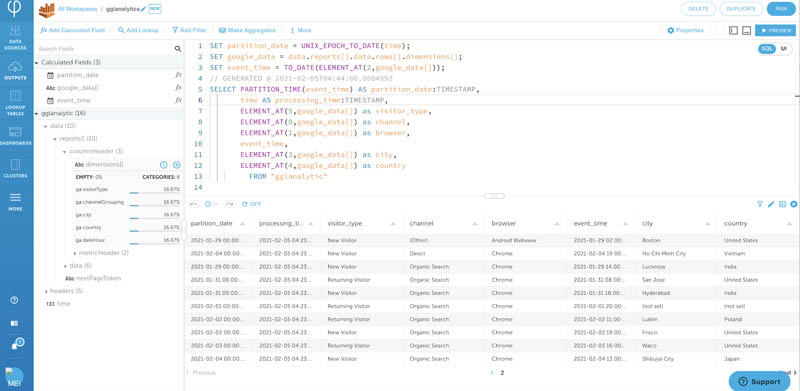Click the pencil edit icon above the table
Viewport: 800px width, 391px height.
[x=771, y=204]
